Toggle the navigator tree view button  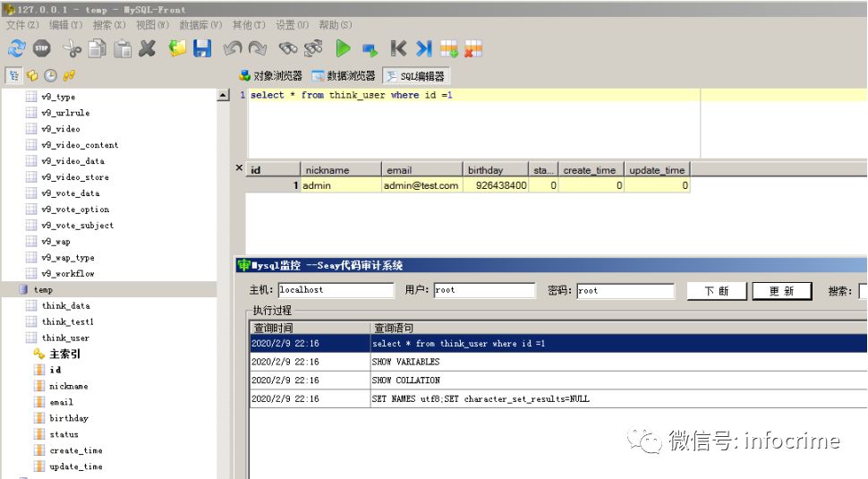click(x=13, y=76)
